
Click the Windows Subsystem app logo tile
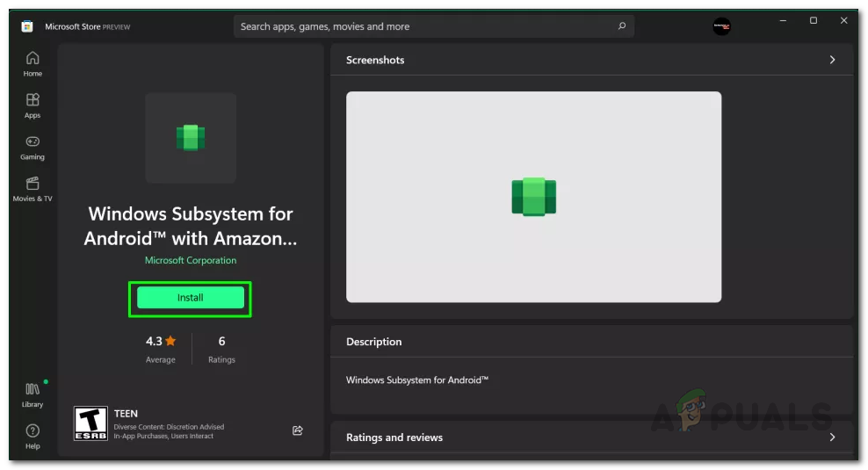tap(191, 138)
